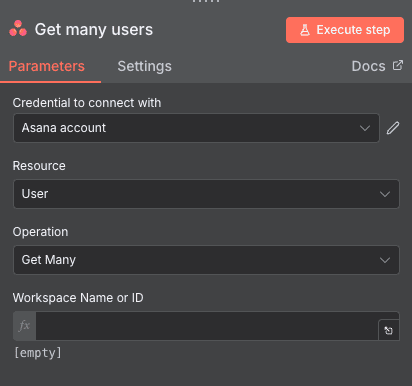Switch to the Parameters tab
This screenshot has height=386, width=412.
(47, 66)
